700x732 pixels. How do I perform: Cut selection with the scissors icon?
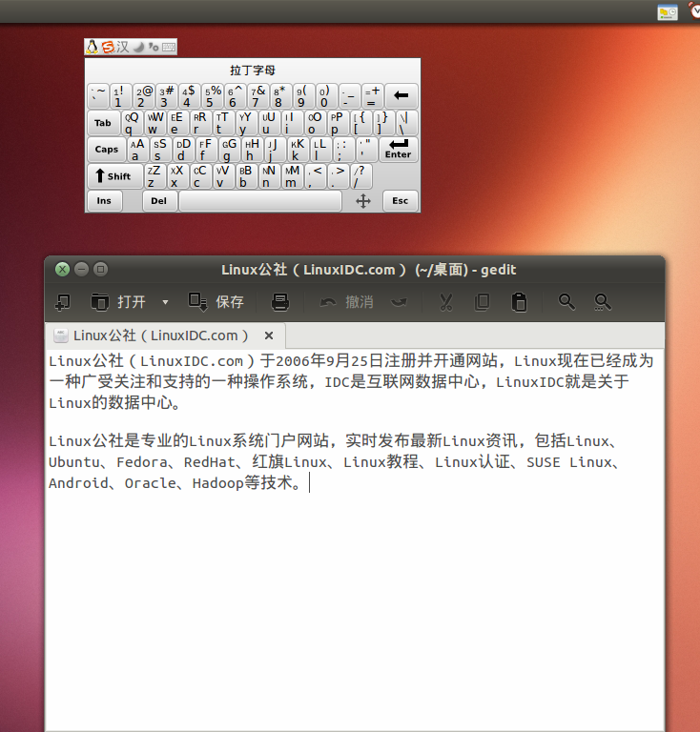446,302
